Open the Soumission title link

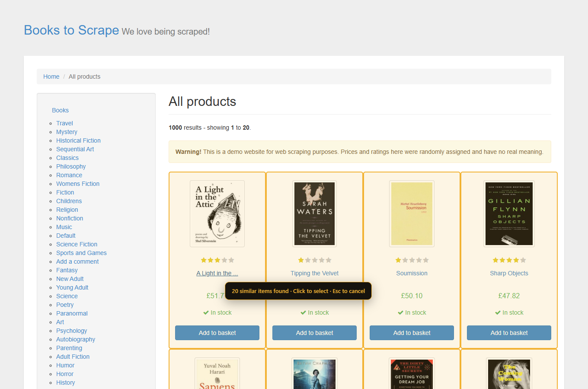pos(412,273)
